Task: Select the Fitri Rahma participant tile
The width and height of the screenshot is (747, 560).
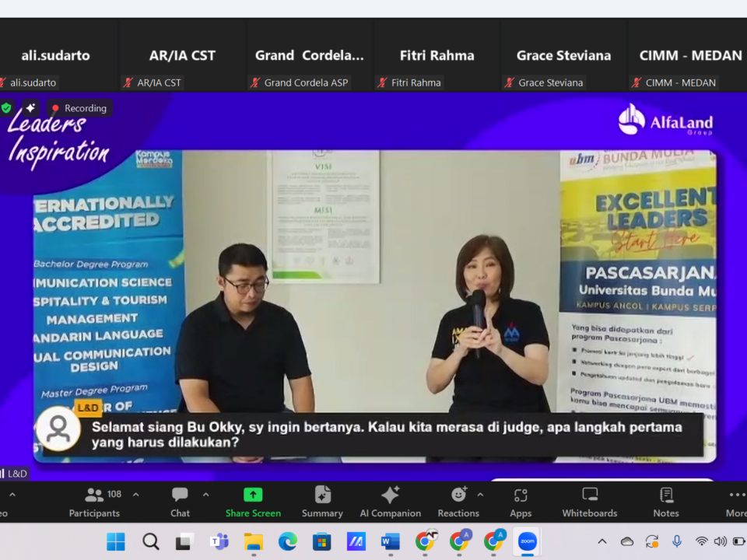Action: (x=437, y=55)
